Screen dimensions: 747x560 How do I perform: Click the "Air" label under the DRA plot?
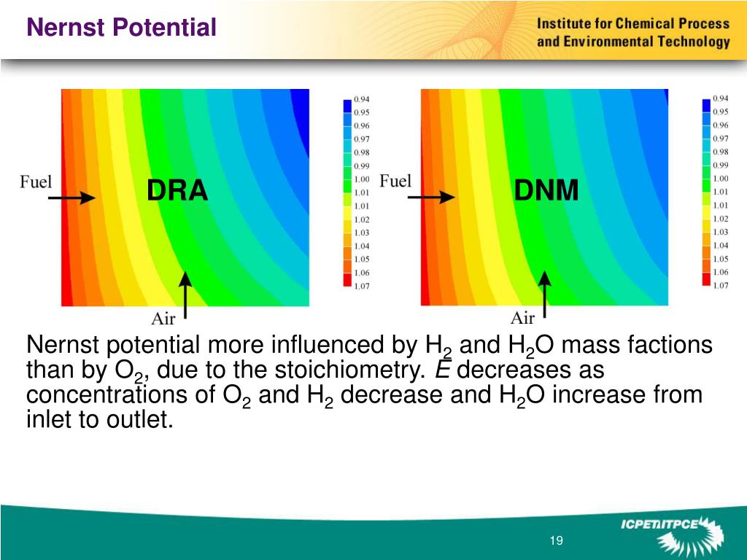point(163,318)
